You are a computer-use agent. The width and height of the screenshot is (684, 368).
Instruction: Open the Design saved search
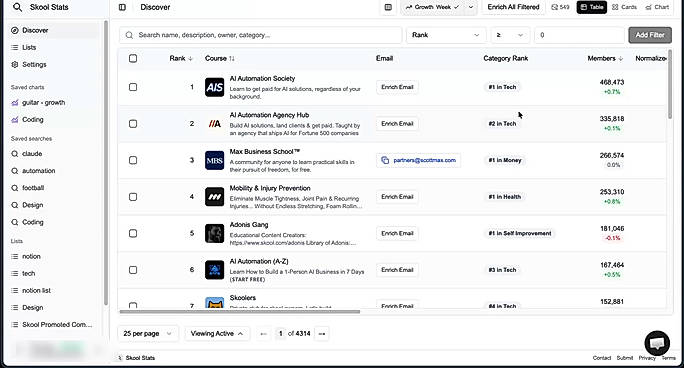tap(33, 205)
